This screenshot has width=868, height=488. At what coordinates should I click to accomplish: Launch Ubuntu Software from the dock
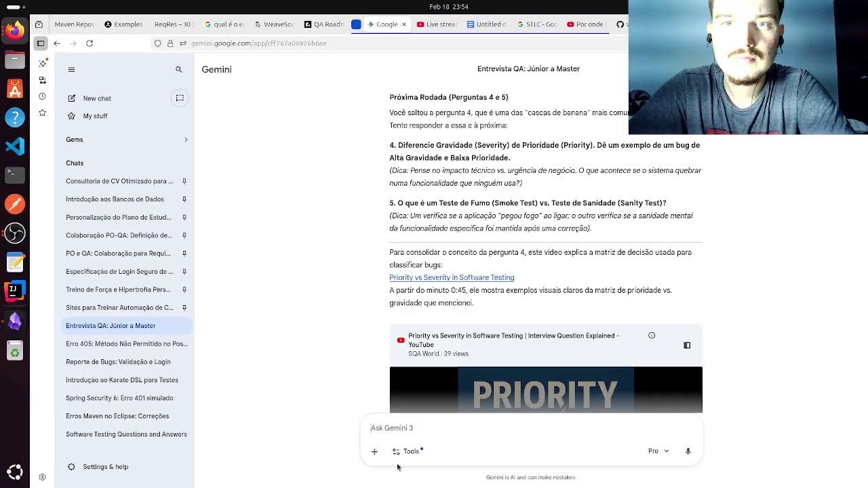[15, 89]
